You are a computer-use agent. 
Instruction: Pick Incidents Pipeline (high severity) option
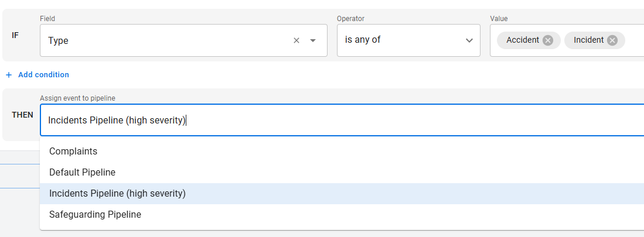[x=117, y=193]
